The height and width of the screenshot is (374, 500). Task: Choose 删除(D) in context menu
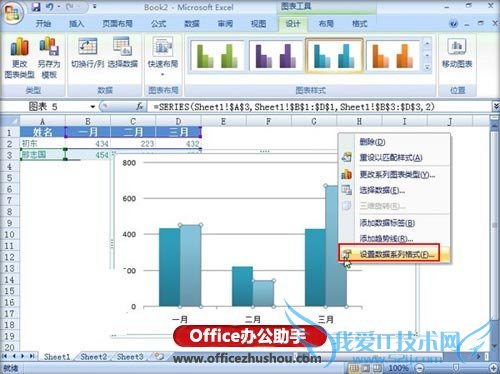(395, 142)
